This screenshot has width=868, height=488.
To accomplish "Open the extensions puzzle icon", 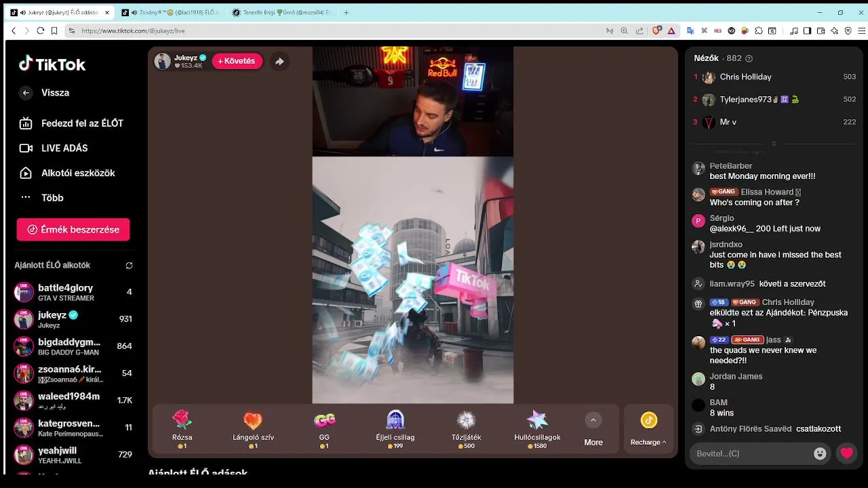I will coord(759,30).
